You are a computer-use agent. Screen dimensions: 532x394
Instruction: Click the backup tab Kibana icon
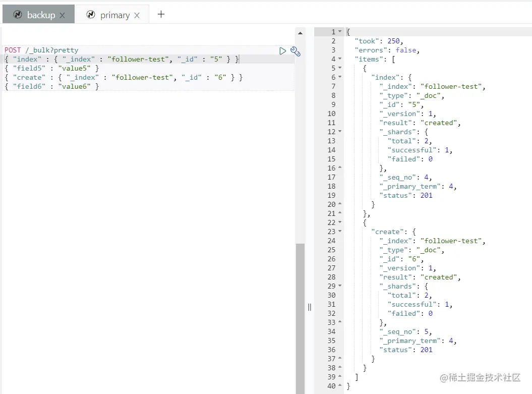[18, 15]
